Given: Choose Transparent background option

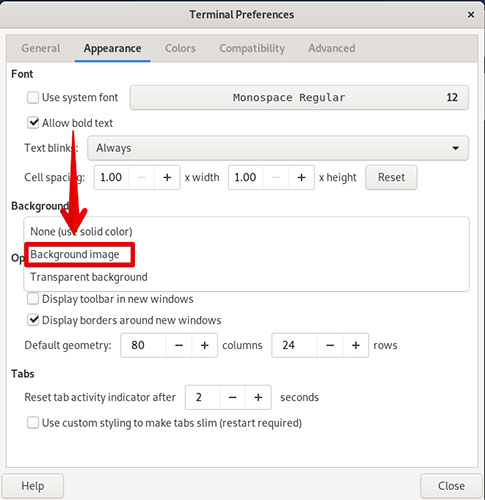Looking at the screenshot, I should tap(89, 277).
